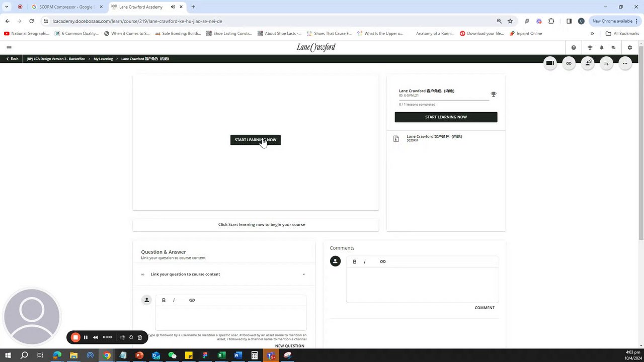Open (BP) LCA Design Version 3 breadcrumb
Image resolution: width=644 pixels, height=362 pixels.
[56, 59]
